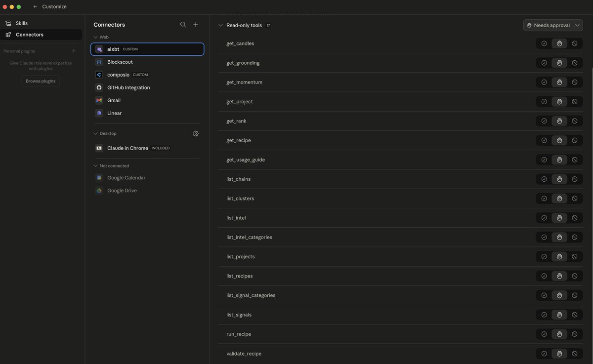Click the Google Calendar icon

coord(99,178)
